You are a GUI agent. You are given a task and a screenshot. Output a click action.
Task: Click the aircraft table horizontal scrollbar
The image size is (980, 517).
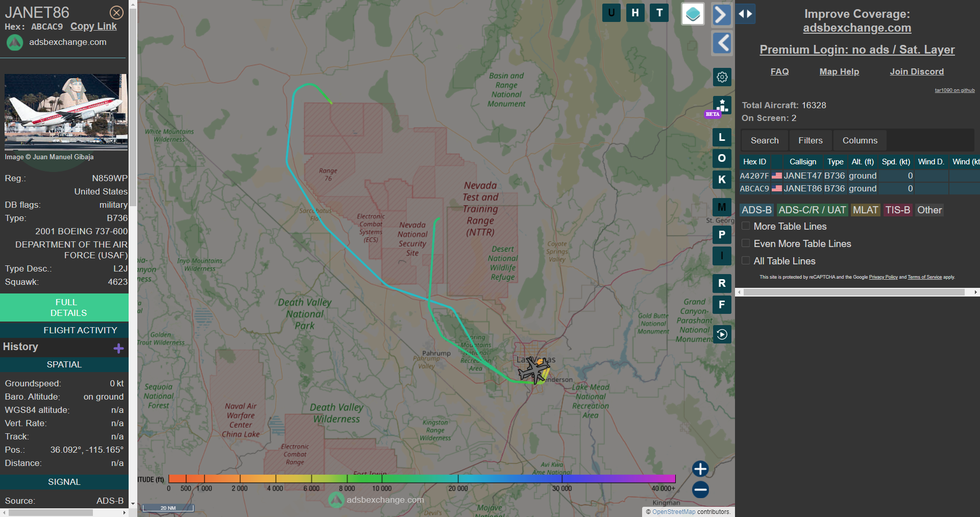pos(853,292)
